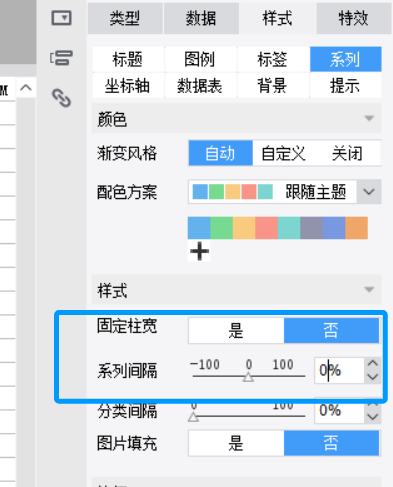The width and height of the screenshot is (393, 487).
Task: Switch to the 类型 tab
Action: pos(125,18)
